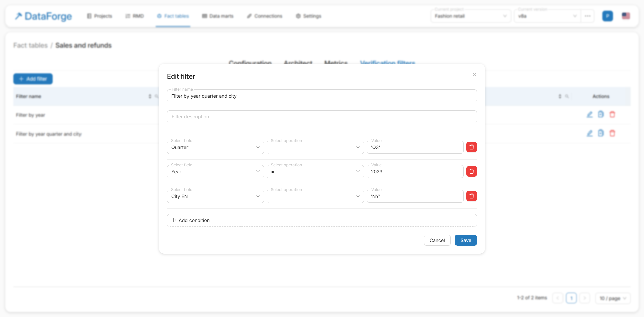Delete the Year condition row
Image resolution: width=644 pixels, height=317 pixels.
tap(471, 171)
